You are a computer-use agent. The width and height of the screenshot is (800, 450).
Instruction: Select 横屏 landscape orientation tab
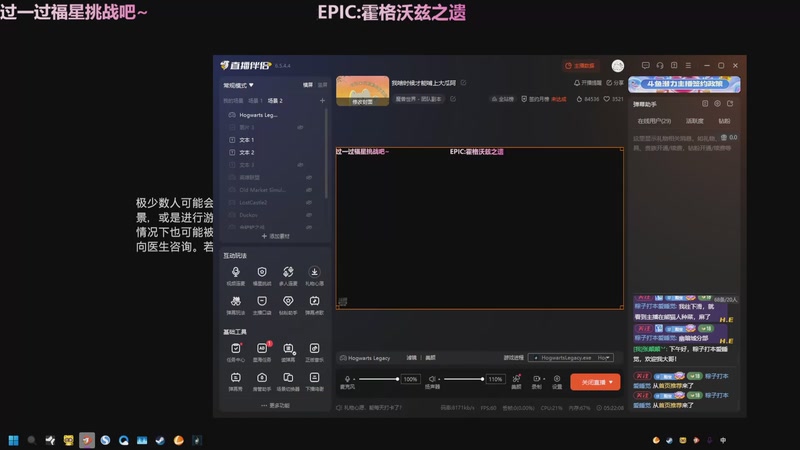(308, 85)
